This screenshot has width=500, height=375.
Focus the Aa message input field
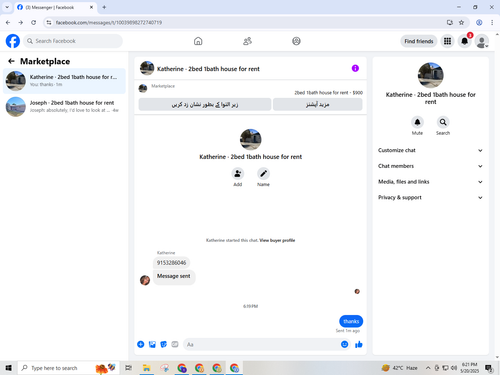coord(262,344)
